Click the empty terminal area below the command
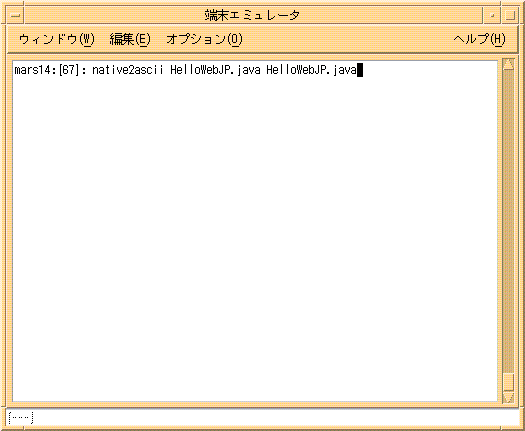 point(255,238)
